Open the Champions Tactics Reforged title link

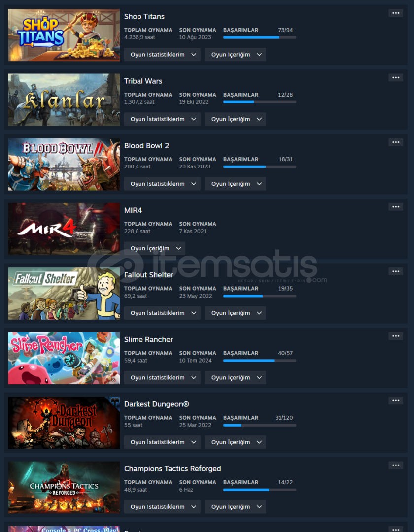pos(172,469)
